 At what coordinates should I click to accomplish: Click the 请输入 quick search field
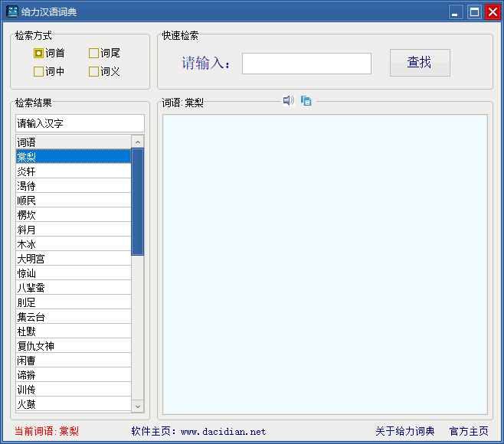(x=306, y=64)
